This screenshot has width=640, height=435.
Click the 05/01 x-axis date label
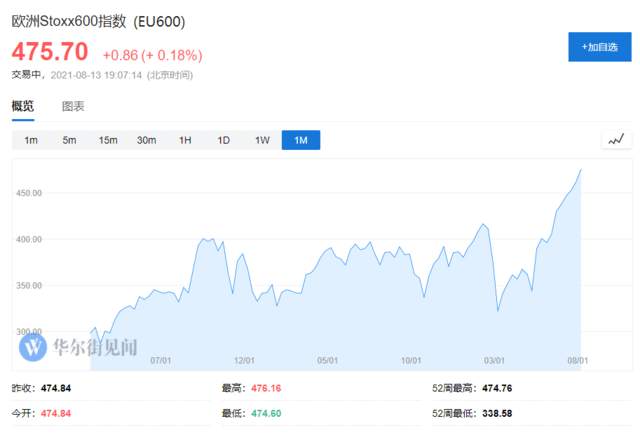(x=327, y=361)
